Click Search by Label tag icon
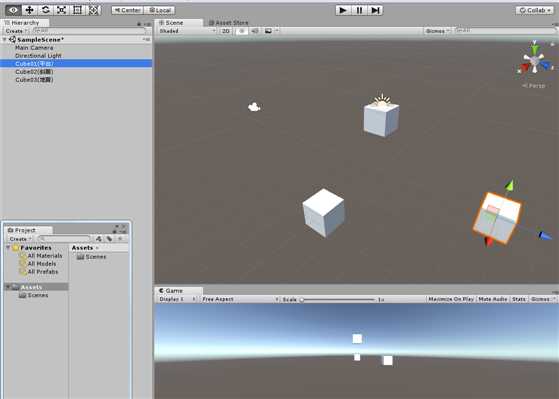The height and width of the screenshot is (399, 559). 109,239
